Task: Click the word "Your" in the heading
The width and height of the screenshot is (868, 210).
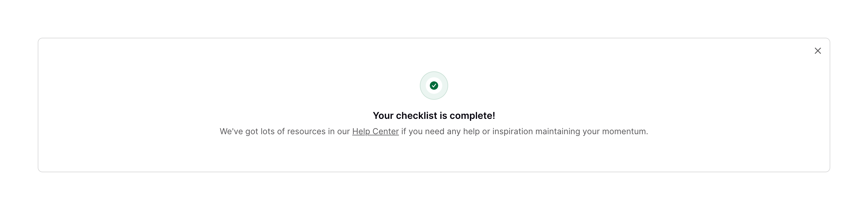Action: click(383, 116)
